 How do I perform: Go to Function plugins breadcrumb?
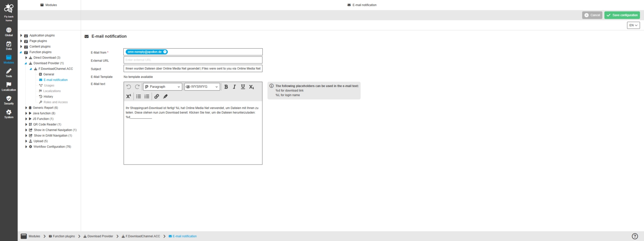(62, 236)
